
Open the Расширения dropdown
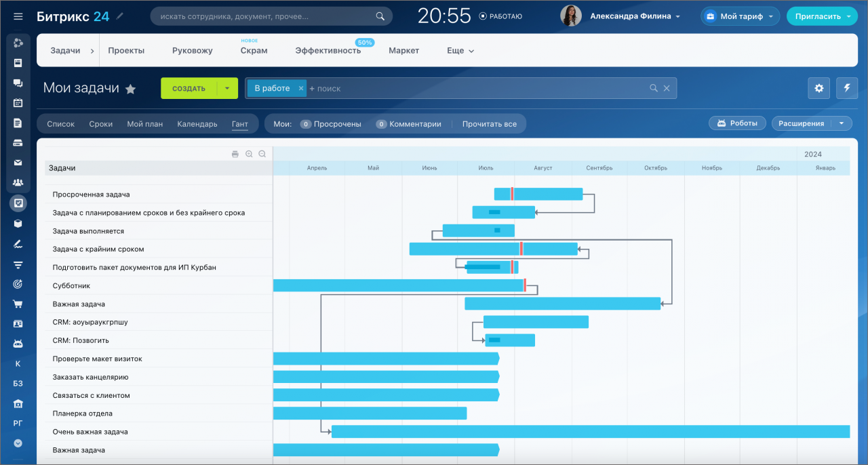pyautogui.click(x=812, y=123)
